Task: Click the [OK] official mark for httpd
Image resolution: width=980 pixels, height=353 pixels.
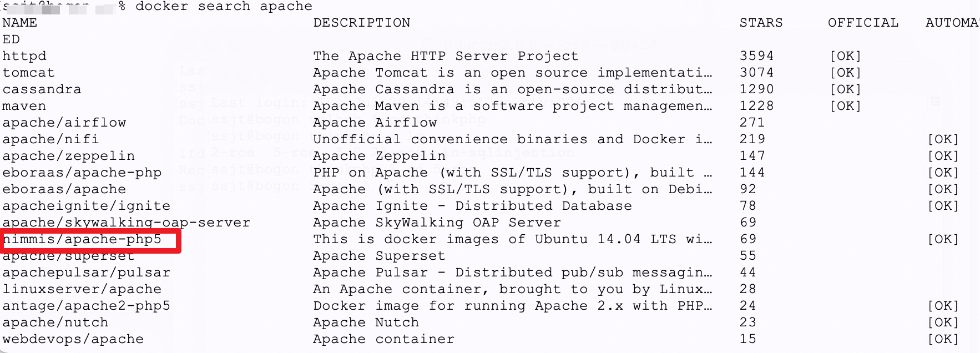Action: (846, 56)
